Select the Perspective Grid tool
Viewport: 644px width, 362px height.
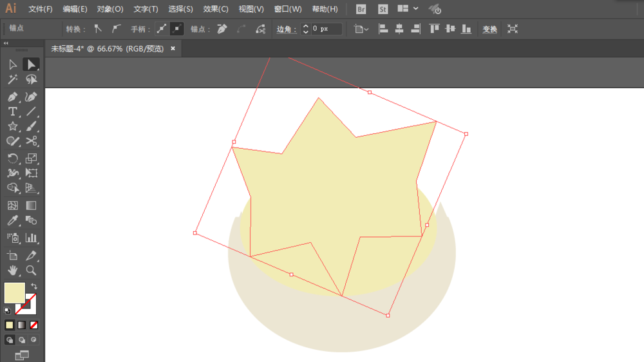pos(31,188)
